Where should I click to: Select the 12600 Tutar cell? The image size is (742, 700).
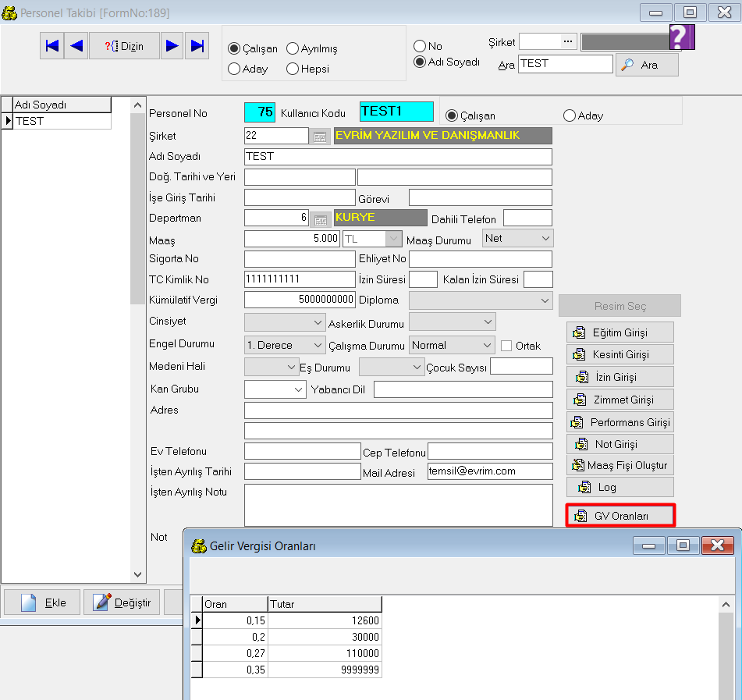pyautogui.click(x=325, y=620)
